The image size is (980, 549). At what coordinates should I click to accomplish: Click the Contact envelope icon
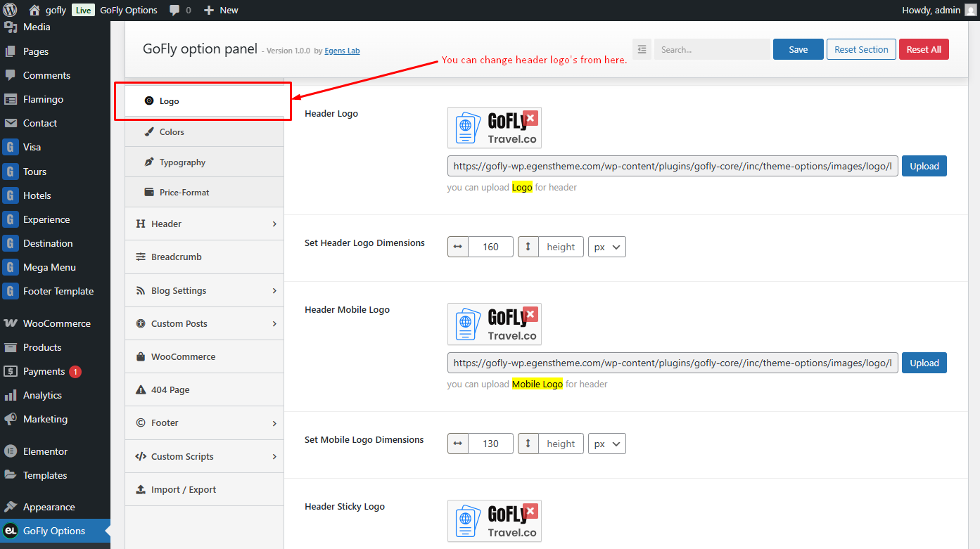click(11, 123)
